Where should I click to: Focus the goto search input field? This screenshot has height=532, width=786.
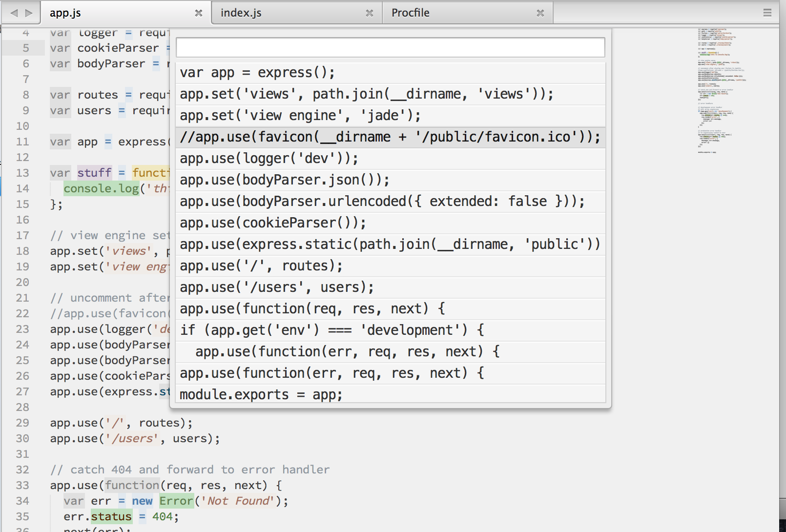[391, 47]
